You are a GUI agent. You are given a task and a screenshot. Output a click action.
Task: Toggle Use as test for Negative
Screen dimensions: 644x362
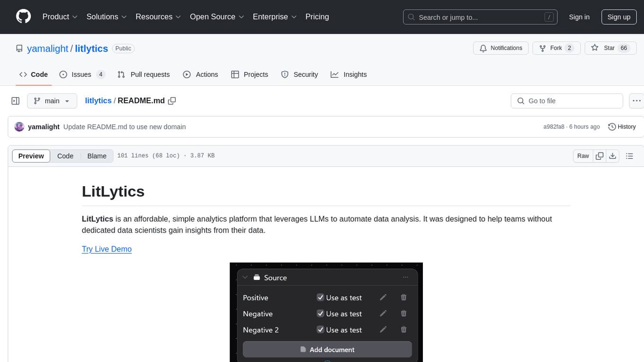point(321,314)
